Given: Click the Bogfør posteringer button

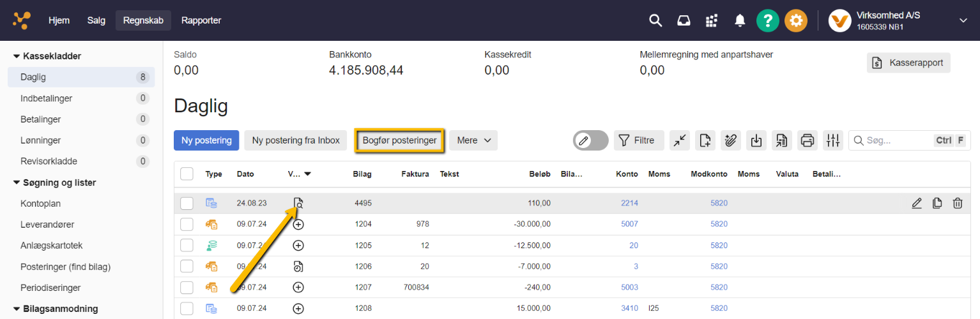Looking at the screenshot, I should pos(399,140).
